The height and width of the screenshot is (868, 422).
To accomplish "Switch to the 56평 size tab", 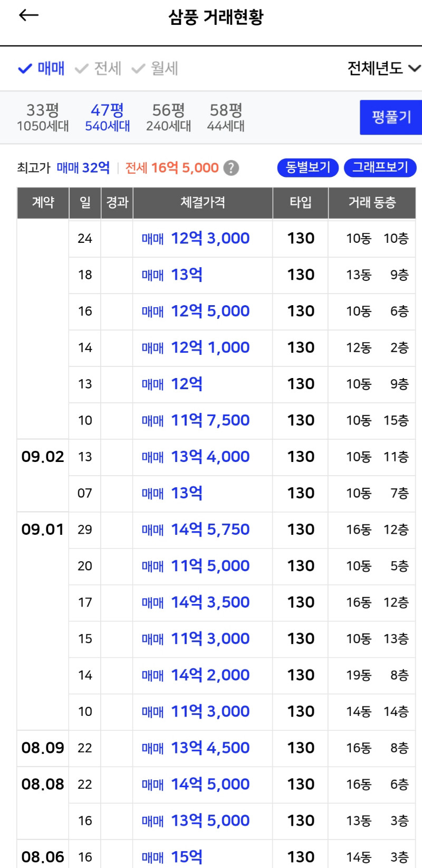I will point(168,117).
